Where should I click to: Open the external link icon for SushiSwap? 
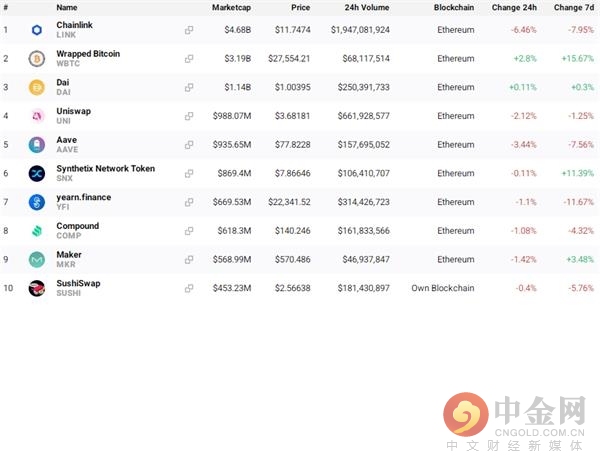(189, 288)
